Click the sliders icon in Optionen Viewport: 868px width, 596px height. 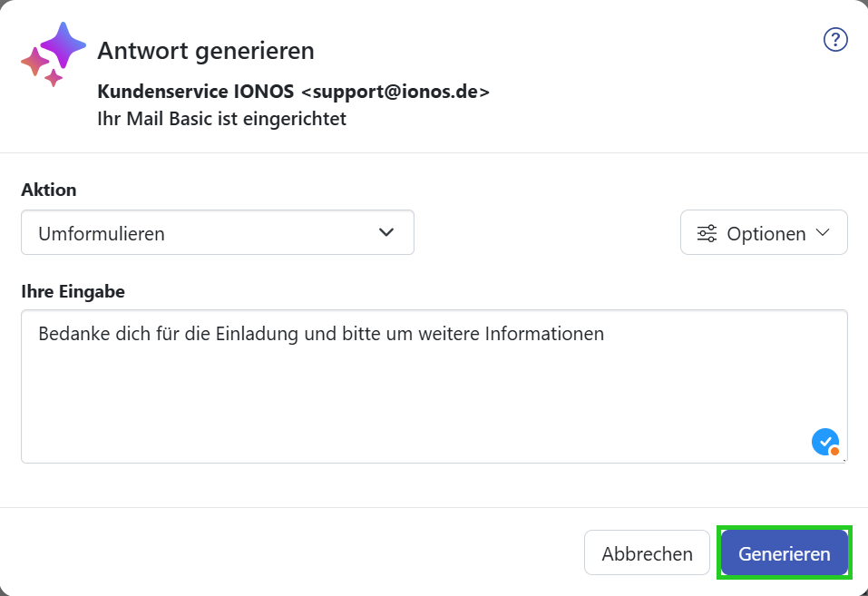tap(707, 233)
